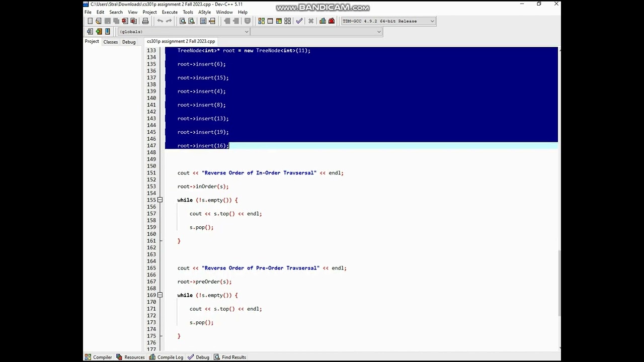The width and height of the screenshot is (644, 362).
Task: Click the string "Reverse Order of Pre-Order Travsersal"
Action: pyautogui.click(x=261, y=268)
